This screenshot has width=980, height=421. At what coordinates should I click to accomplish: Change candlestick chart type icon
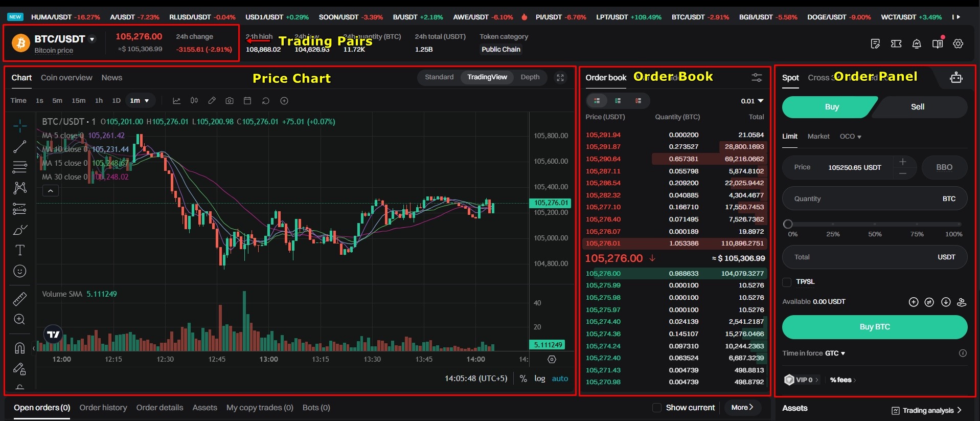point(194,101)
